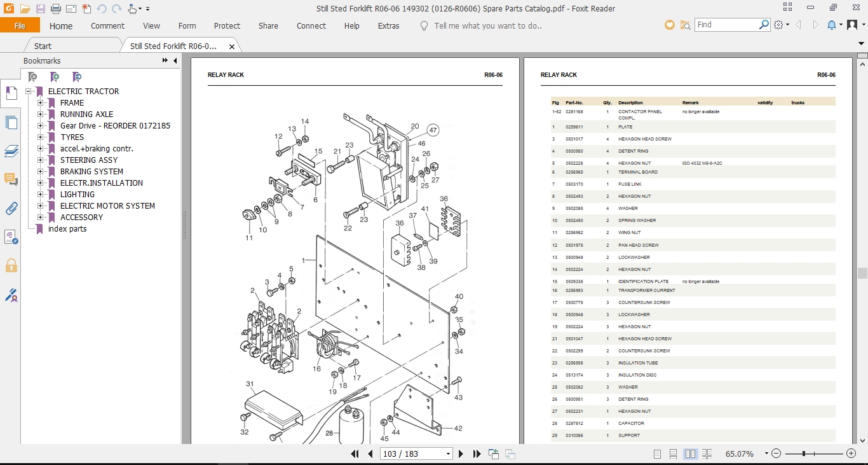Enable facing two-page view mode
The width and height of the screenshot is (868, 465).
690,454
